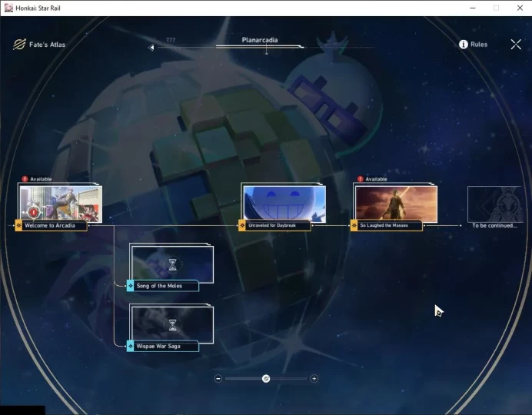The height and width of the screenshot is (415, 532).
Task: Close the Honkai: Star Rail window
Action: tap(520, 8)
